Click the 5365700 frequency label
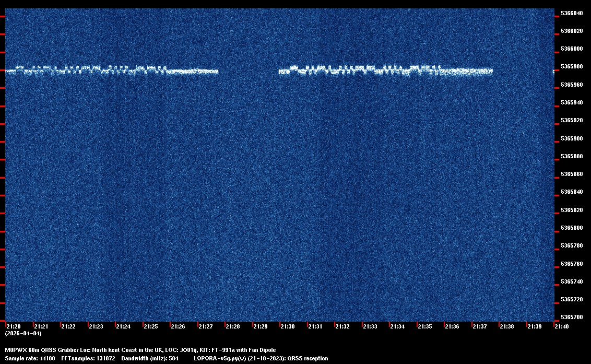 [x=571, y=317]
